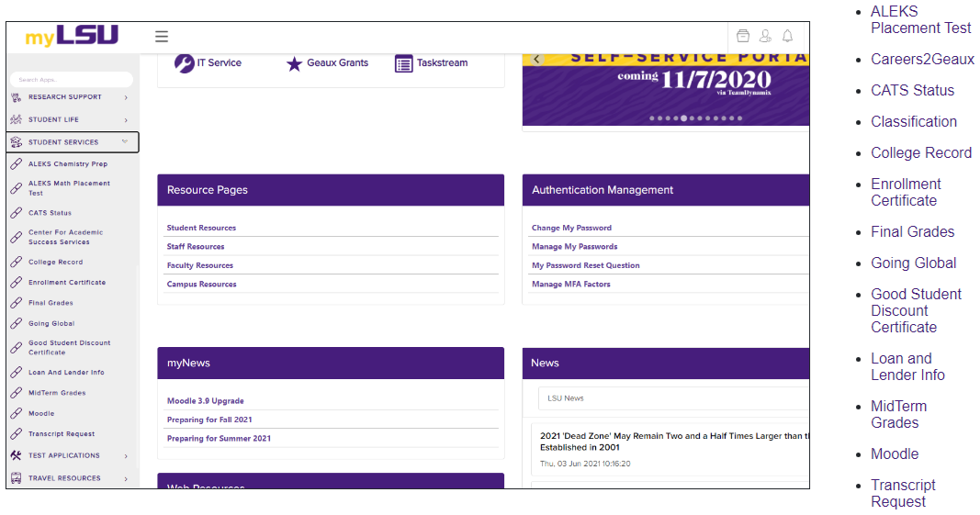980x515 pixels.
Task: Open the 2021 'Dead Zone' news article
Action: coord(674,442)
